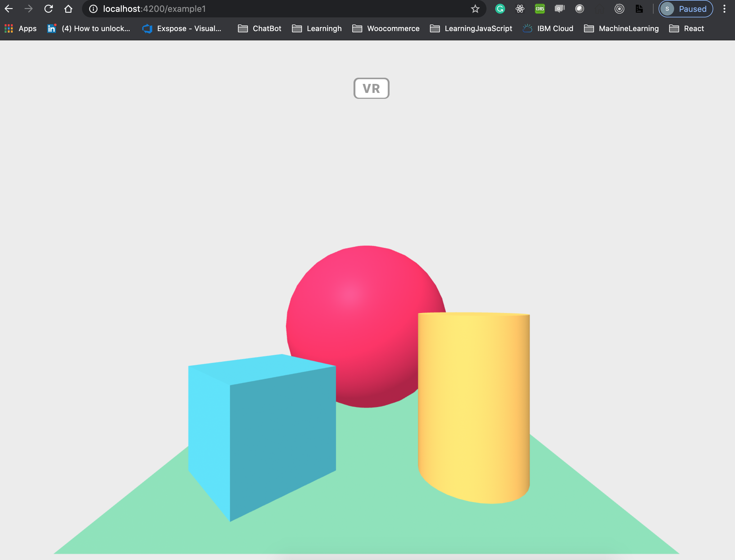Navigate back to previous page
This screenshot has height=560, width=735.
point(9,9)
